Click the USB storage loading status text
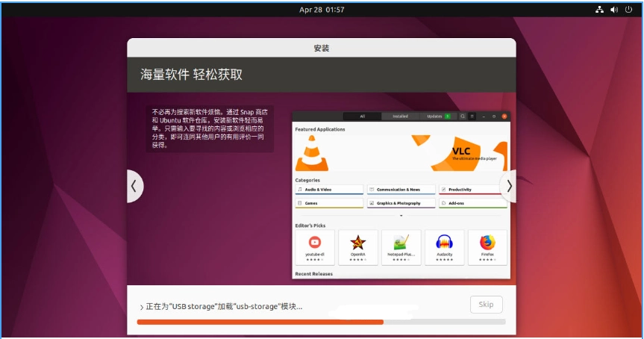The height and width of the screenshot is (339, 644). [x=224, y=307]
